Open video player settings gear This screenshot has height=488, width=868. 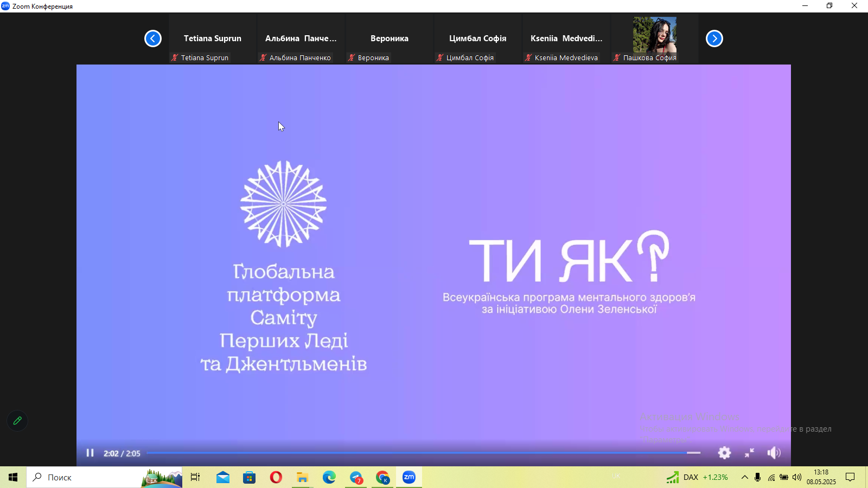pyautogui.click(x=724, y=453)
